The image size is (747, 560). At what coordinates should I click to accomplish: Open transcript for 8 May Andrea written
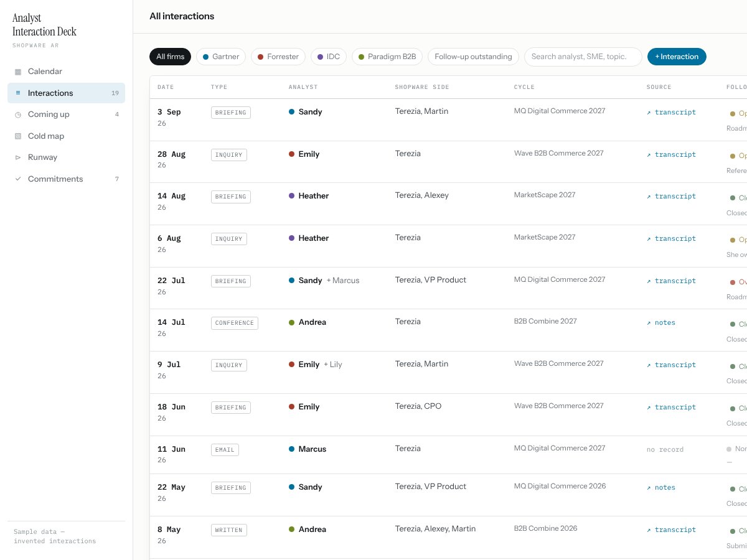671,530
